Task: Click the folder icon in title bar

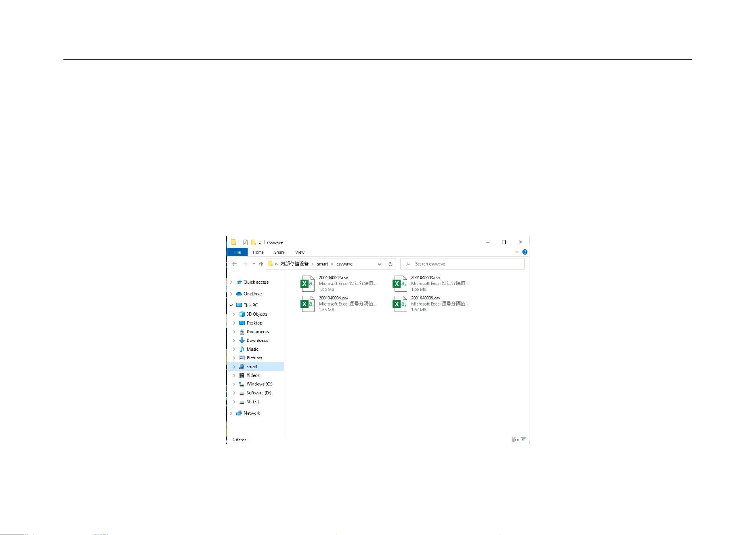Action: pyautogui.click(x=233, y=242)
